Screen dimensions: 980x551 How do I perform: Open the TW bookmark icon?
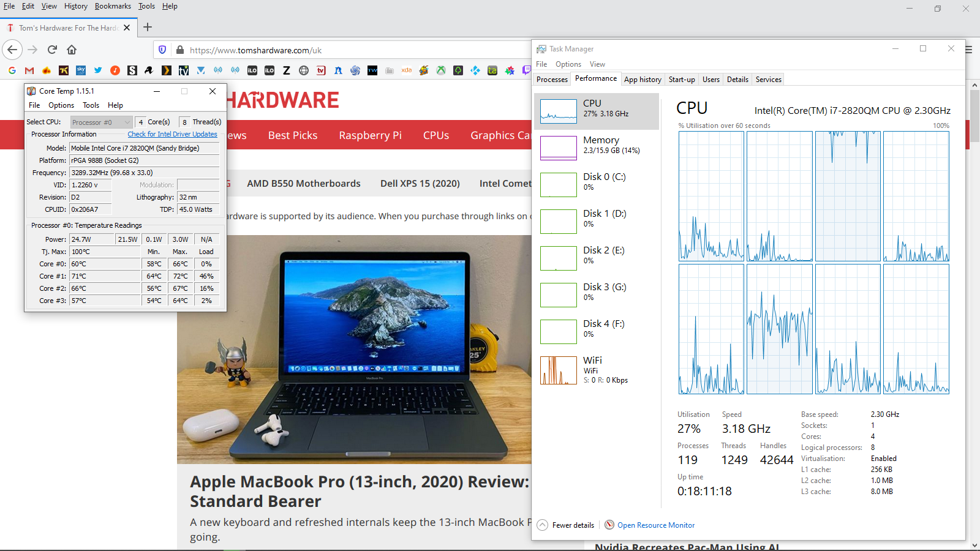tap(372, 70)
